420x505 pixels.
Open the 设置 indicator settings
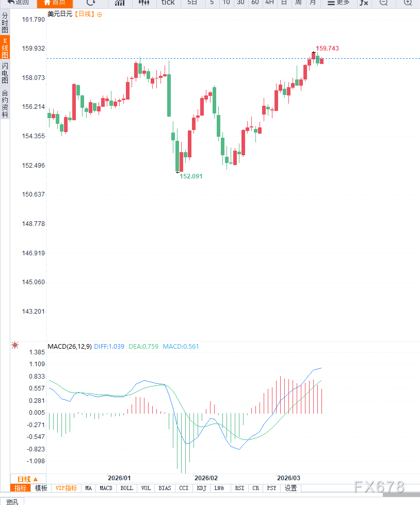(291, 488)
